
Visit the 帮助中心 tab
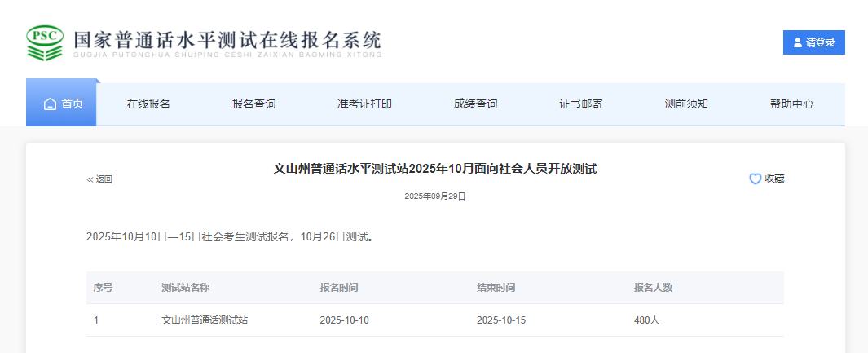(791, 104)
